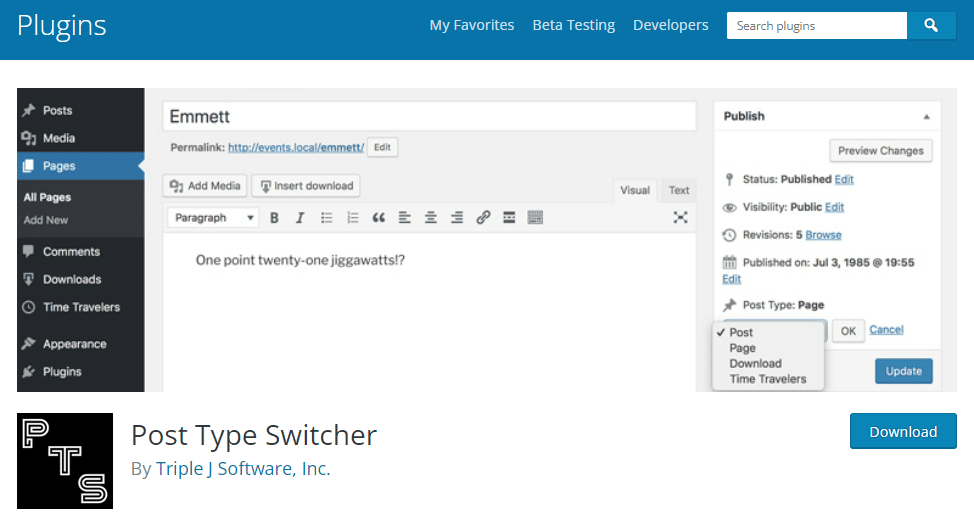Image resolution: width=974 pixels, height=526 pixels.
Task: Open All Pages submenu item
Action: [x=47, y=197]
